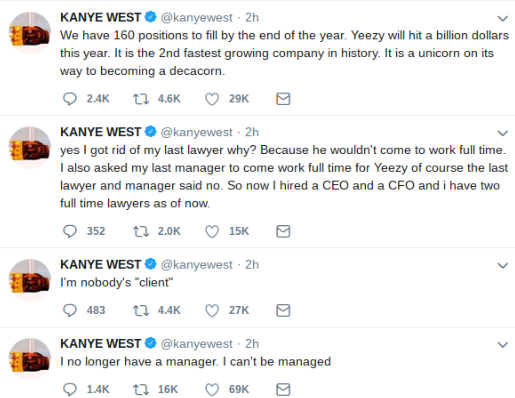This screenshot has width=515, height=398.
Task: Reply to the 160 positions tweet
Action: point(70,99)
